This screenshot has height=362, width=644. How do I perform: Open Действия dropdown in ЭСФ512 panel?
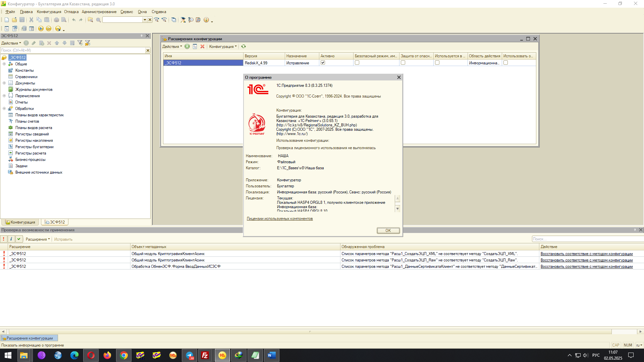(x=11, y=43)
